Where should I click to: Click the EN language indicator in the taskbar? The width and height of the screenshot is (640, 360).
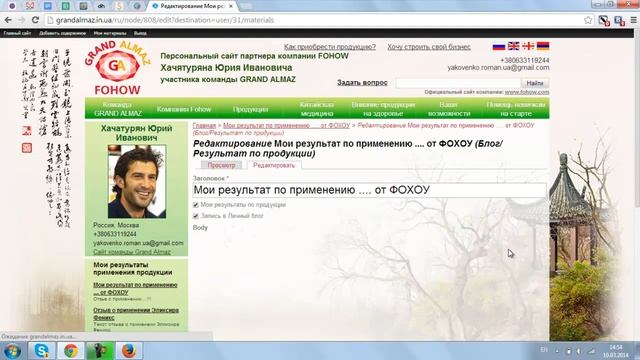[544, 350]
